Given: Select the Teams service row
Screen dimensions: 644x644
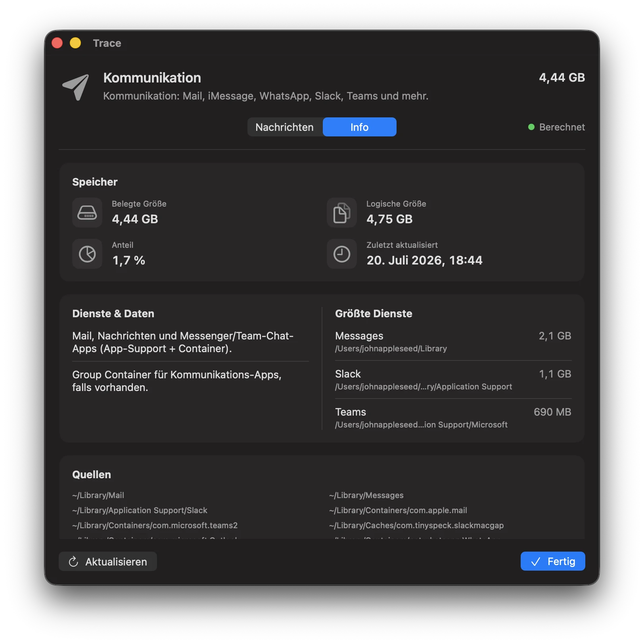Looking at the screenshot, I should click(x=453, y=418).
